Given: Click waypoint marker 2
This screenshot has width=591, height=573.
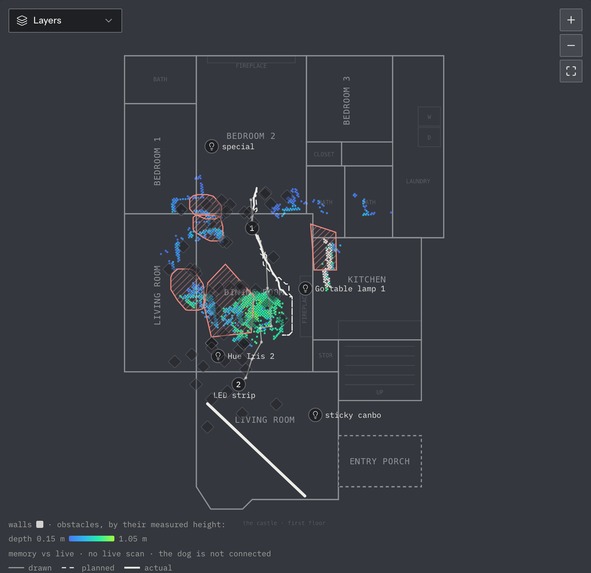Looking at the screenshot, I should click(x=238, y=385).
